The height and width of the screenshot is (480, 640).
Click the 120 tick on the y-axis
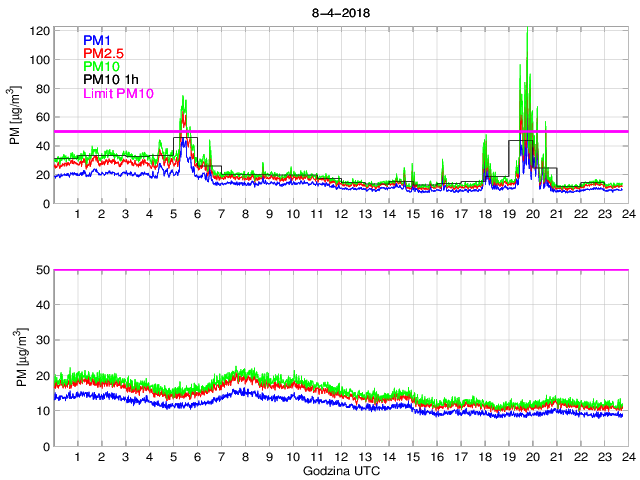click(39, 31)
